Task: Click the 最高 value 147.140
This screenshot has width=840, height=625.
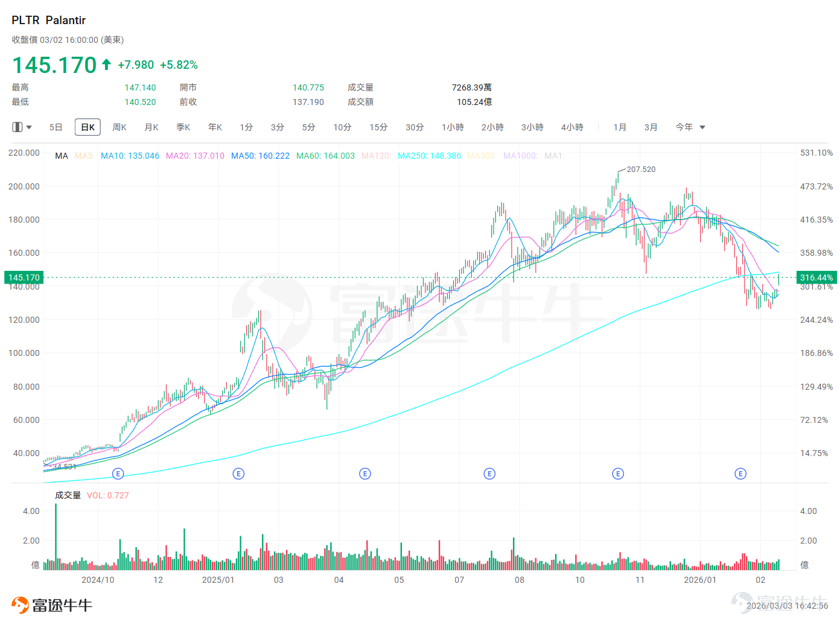Action: 141,87
